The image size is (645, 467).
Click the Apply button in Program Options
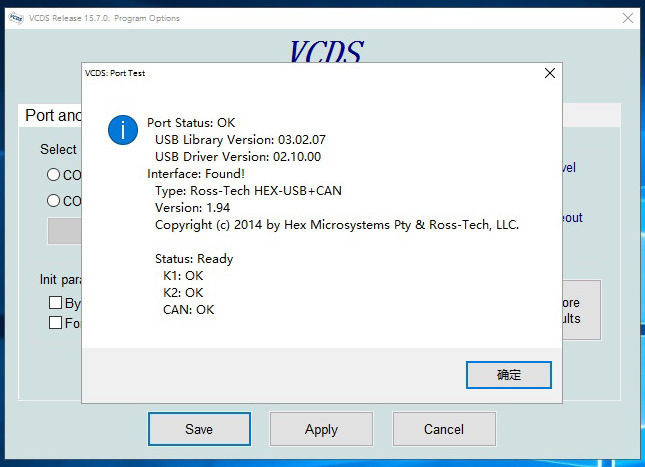pyautogui.click(x=321, y=429)
